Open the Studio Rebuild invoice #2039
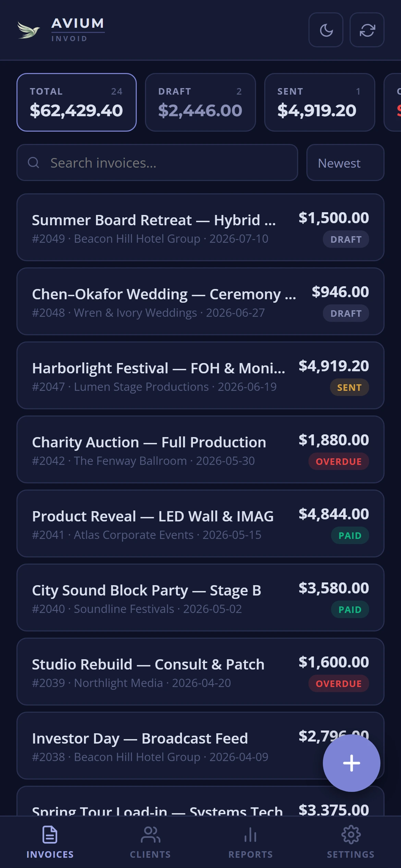The width and height of the screenshot is (401, 868). [200, 672]
